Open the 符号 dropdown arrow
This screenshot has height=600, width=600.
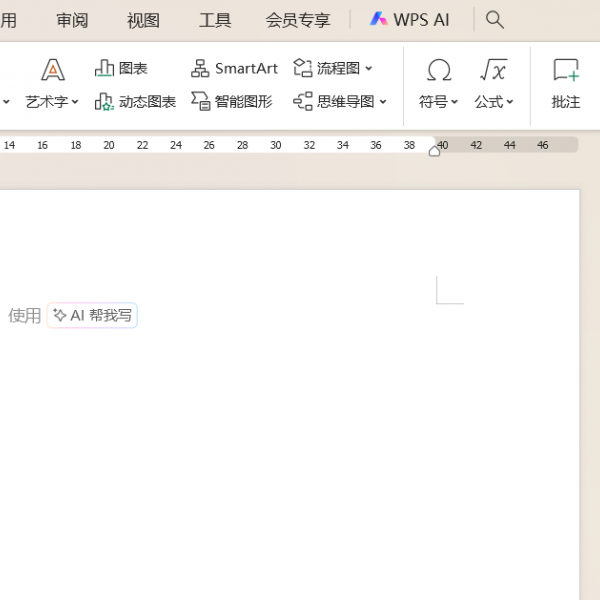[454, 102]
